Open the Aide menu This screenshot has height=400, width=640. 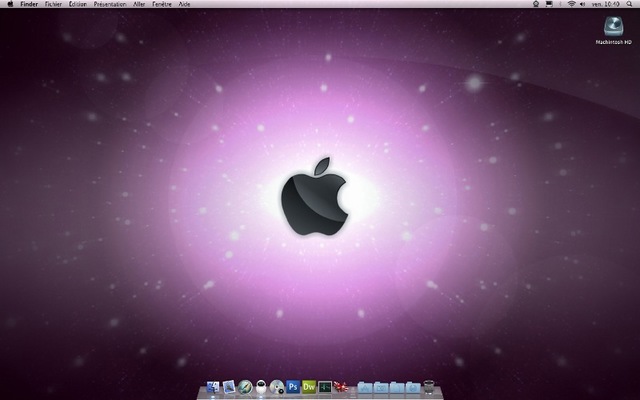pyautogui.click(x=184, y=4)
